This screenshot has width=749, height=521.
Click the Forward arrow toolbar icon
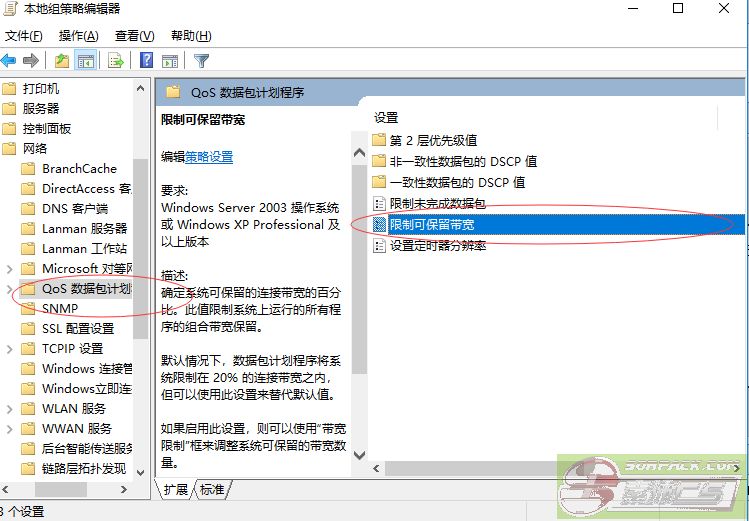click(31, 61)
